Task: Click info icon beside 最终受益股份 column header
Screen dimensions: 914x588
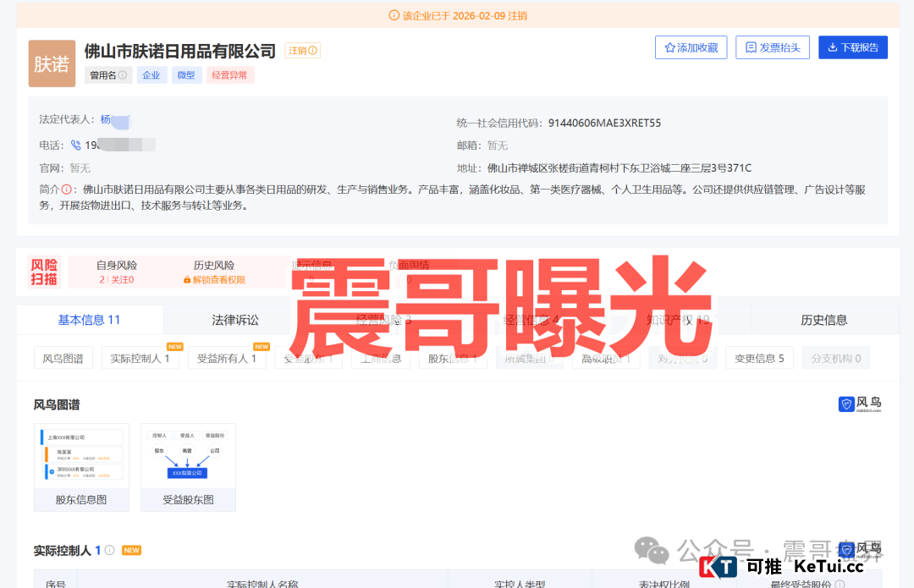Action: pos(840,583)
